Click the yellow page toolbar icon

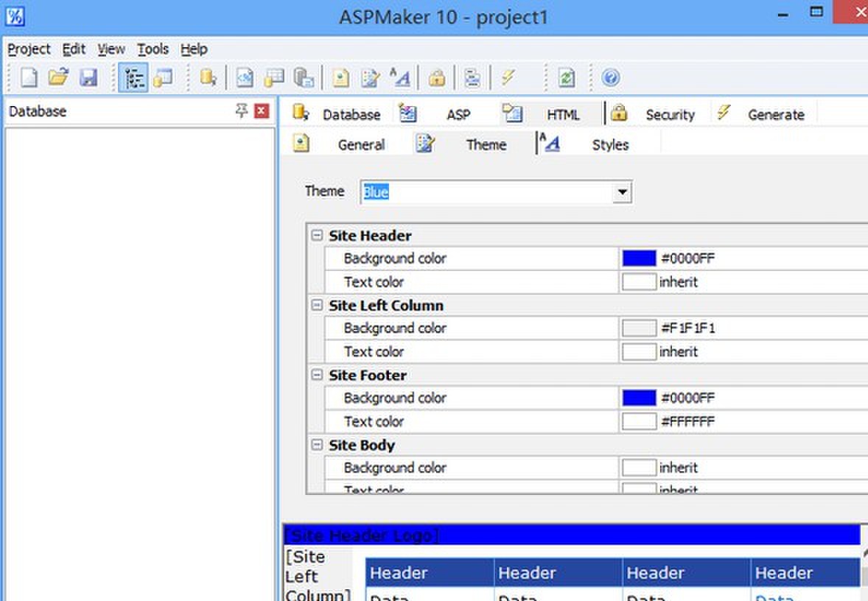click(x=340, y=77)
